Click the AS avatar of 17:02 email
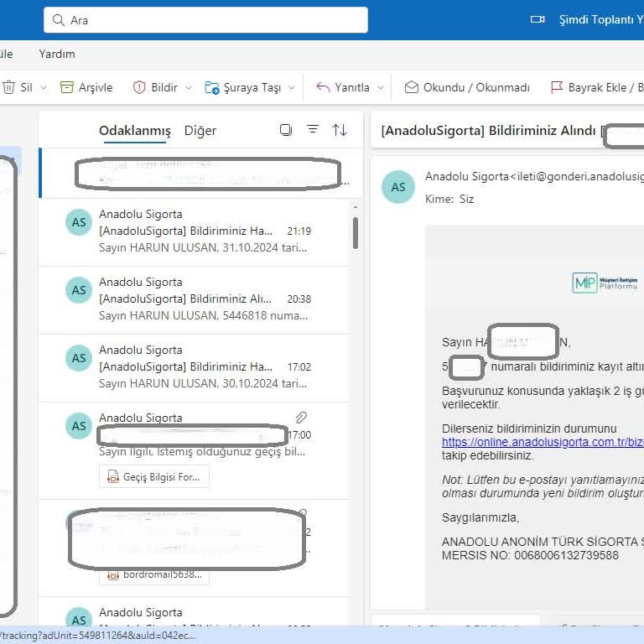 coord(79,358)
